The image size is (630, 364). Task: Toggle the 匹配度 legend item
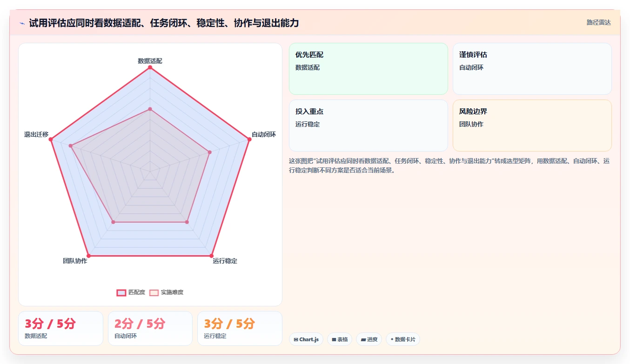[131, 292]
